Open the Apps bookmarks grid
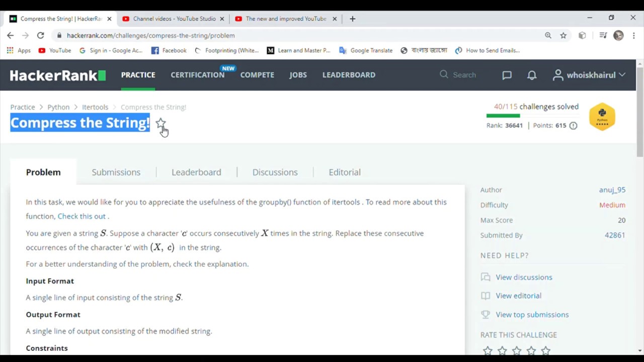 (19, 50)
